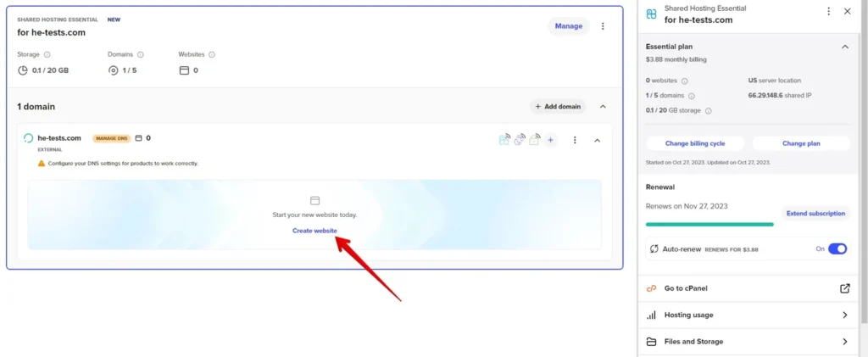Screen dimensions: 868x357
Task: Click the Websites info icon in the hosting card
Action: pyautogui.click(x=212, y=55)
